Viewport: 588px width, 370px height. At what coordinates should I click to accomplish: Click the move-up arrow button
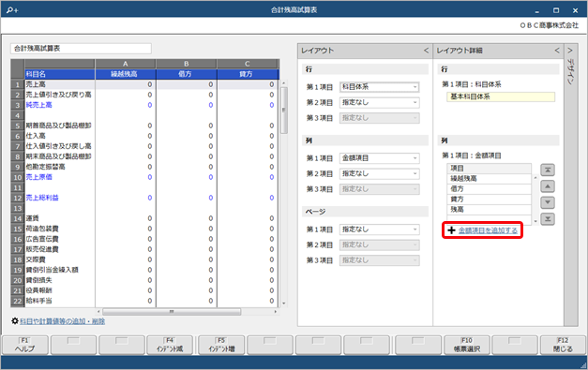(548, 186)
